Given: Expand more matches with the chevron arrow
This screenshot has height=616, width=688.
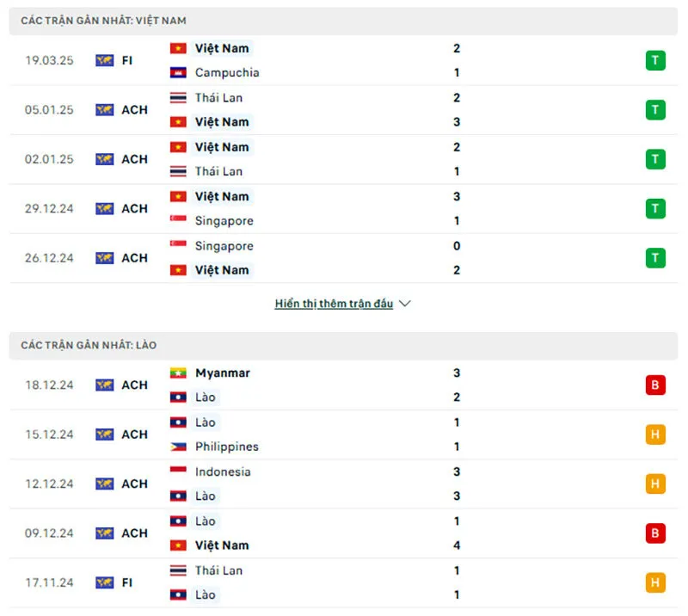Looking at the screenshot, I should [x=405, y=304].
